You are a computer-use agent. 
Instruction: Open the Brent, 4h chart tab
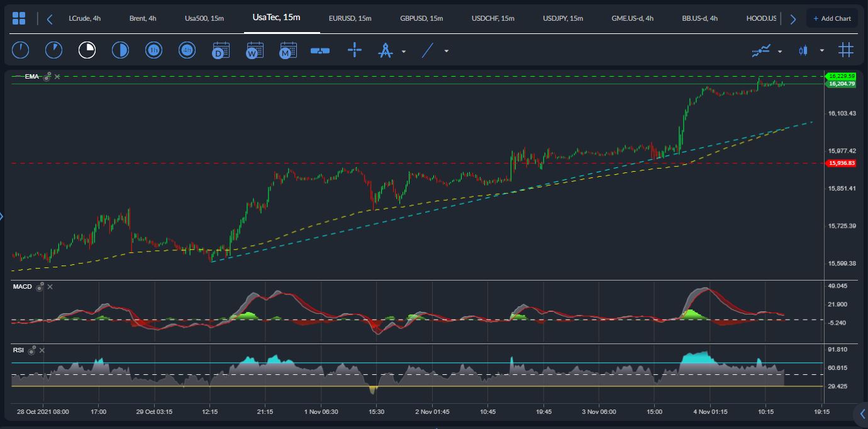[142, 18]
